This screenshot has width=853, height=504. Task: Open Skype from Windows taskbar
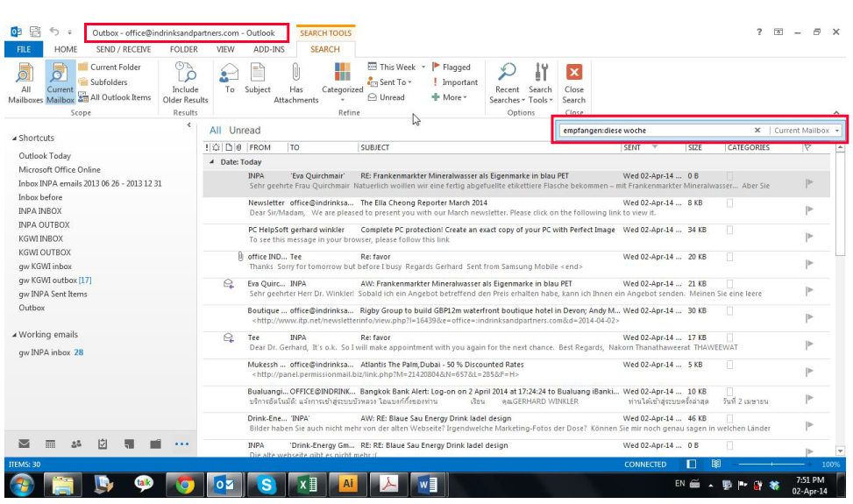(x=266, y=485)
